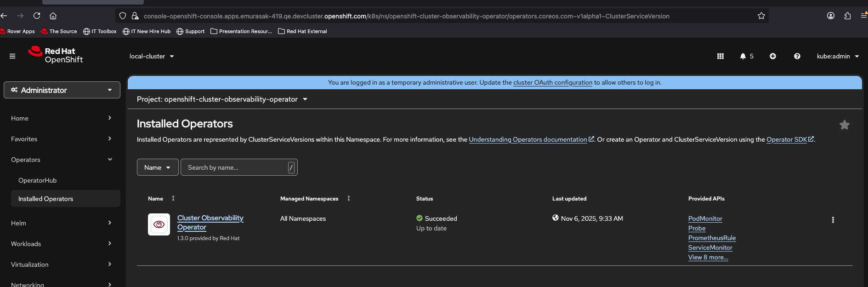Open the help question mark menu
868x287 pixels.
[797, 56]
